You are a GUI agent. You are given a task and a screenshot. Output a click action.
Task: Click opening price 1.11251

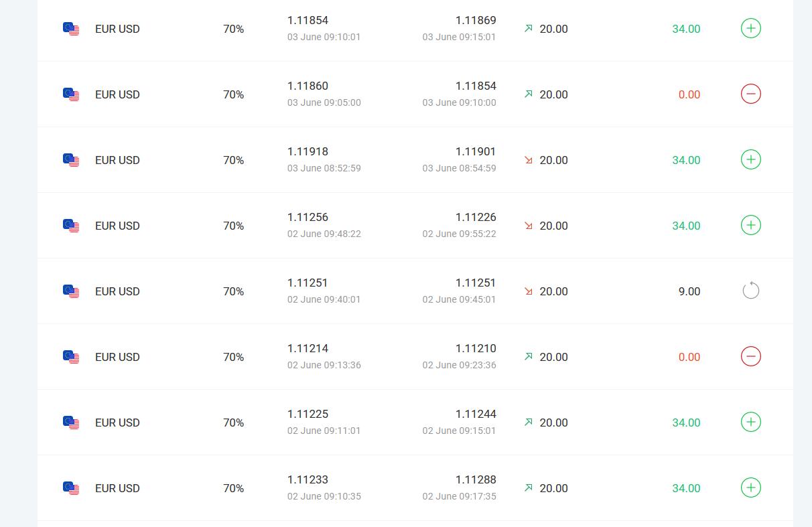(x=308, y=283)
